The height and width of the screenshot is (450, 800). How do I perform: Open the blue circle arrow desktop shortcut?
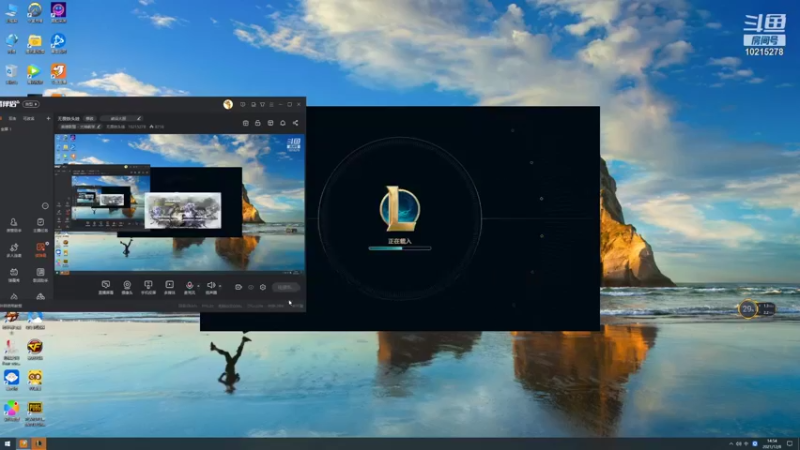click(x=58, y=43)
